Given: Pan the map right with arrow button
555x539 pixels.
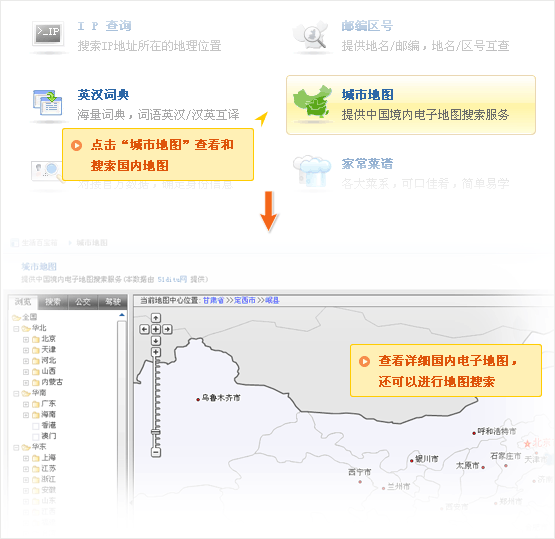Looking at the screenshot, I should point(167,329).
